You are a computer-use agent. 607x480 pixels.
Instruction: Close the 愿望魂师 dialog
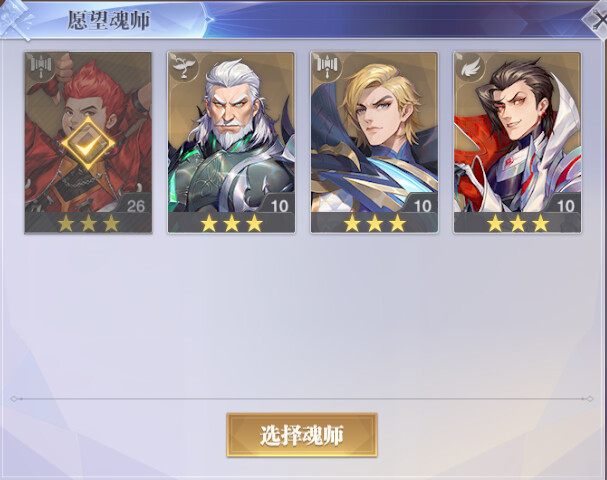point(597,20)
